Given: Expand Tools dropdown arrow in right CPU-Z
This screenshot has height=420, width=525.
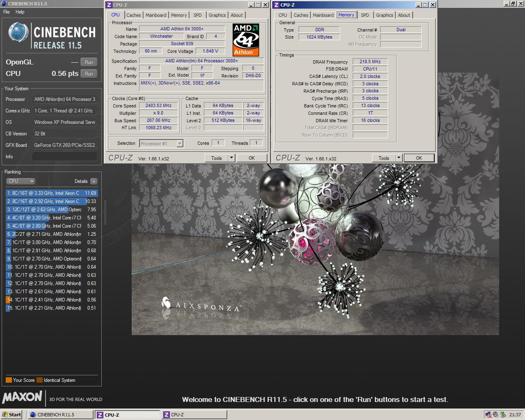Looking at the screenshot, I should [x=399, y=158].
